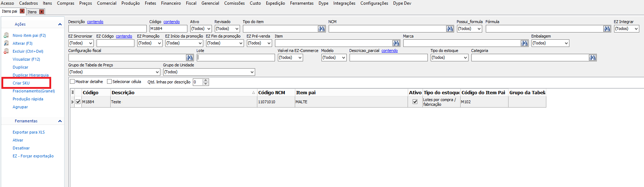The width and height of the screenshot is (644, 187).
Task: Click the Agrupar action
Action: [20, 107]
